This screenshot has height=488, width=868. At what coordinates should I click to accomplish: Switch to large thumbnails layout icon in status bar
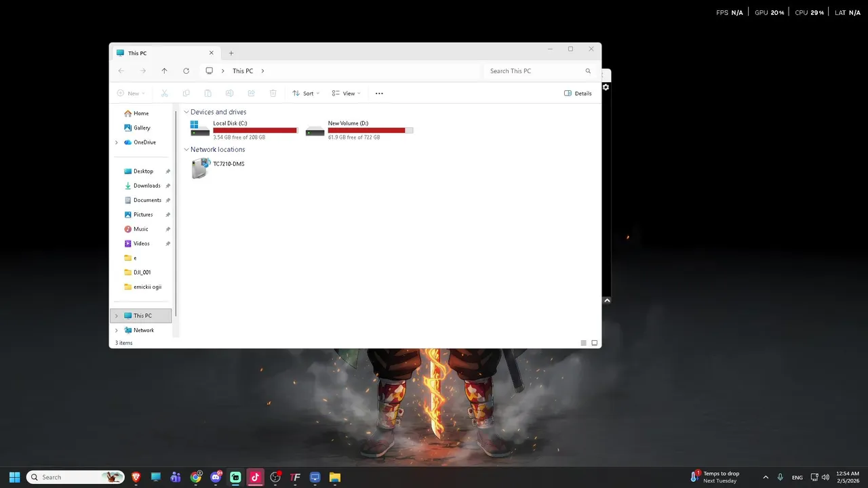[595, 343]
